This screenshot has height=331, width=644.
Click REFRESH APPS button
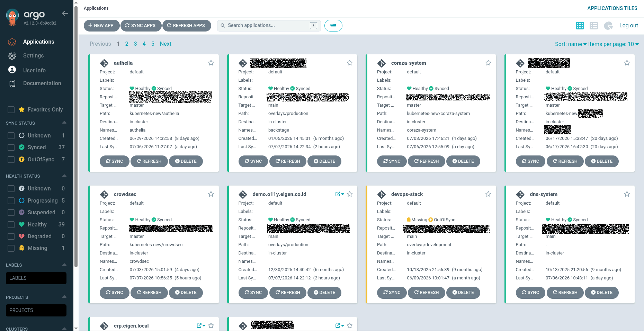pos(187,26)
